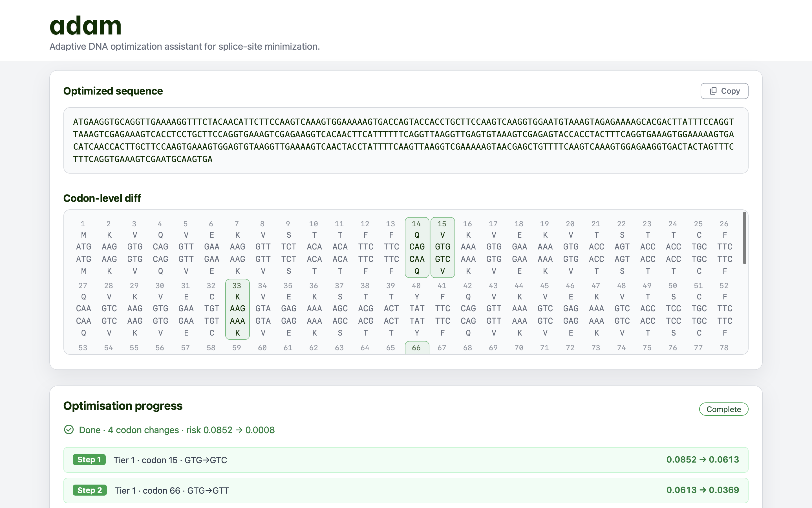Viewport: 812px width, 508px height.
Task: Click codon 52 TTC cell
Action: click(x=725, y=309)
